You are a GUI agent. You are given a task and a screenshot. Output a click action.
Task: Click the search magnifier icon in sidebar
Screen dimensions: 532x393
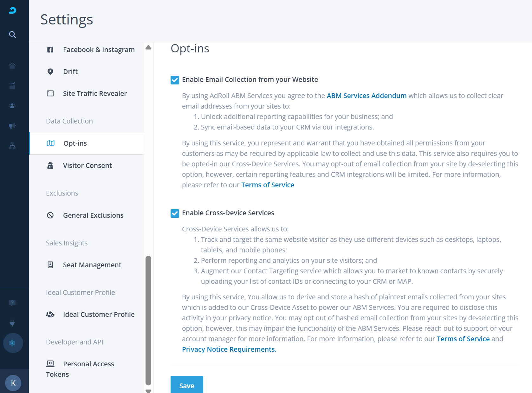(x=12, y=35)
